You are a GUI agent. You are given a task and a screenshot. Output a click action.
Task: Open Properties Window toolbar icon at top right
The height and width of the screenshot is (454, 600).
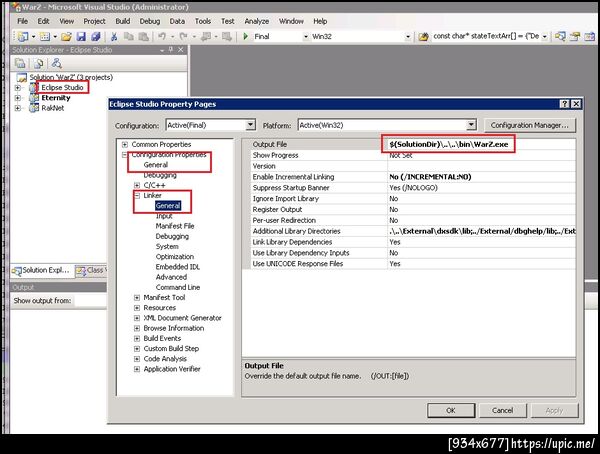click(575, 37)
